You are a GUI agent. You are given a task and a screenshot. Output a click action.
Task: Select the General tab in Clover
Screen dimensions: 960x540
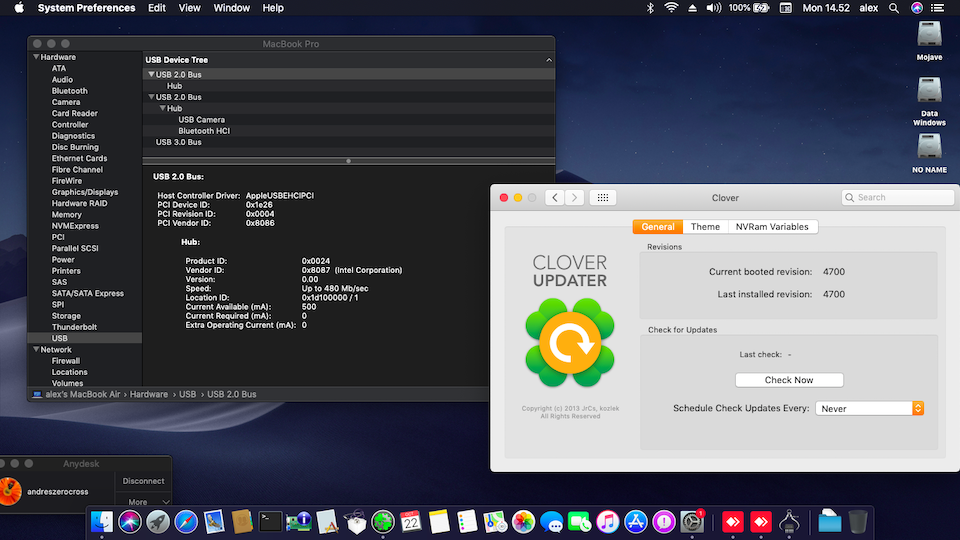tap(658, 227)
